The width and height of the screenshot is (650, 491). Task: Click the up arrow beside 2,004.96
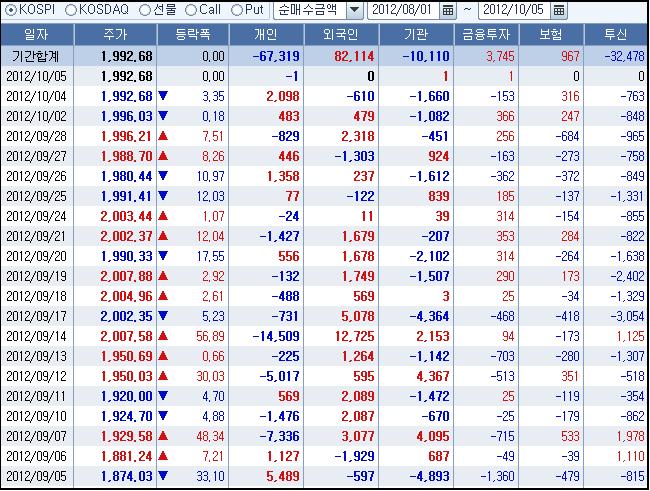tap(163, 296)
